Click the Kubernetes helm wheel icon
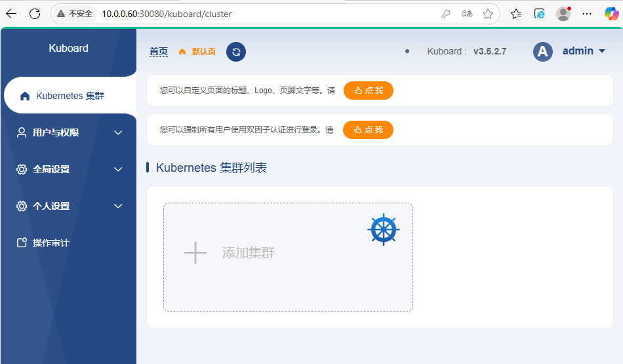The image size is (623, 364). click(384, 230)
